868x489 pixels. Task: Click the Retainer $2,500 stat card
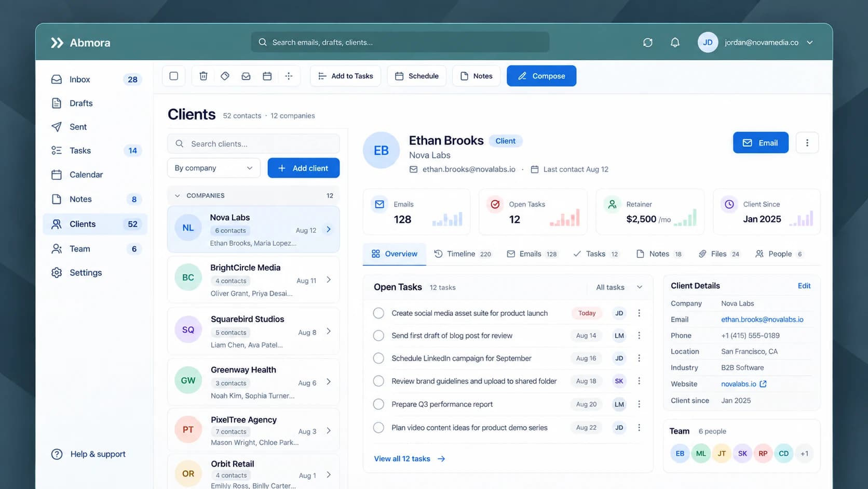tap(650, 212)
